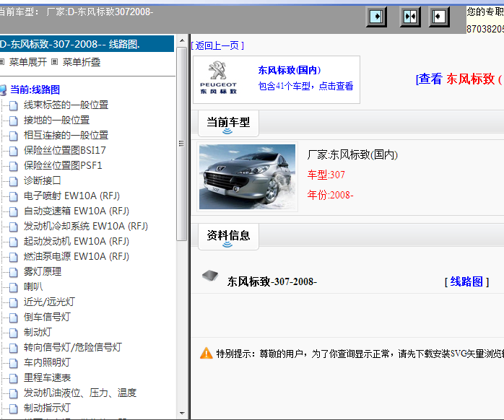The image size is (504, 420).
Task: Click 包含41个车型,点击查看 link
Action: tap(305, 86)
